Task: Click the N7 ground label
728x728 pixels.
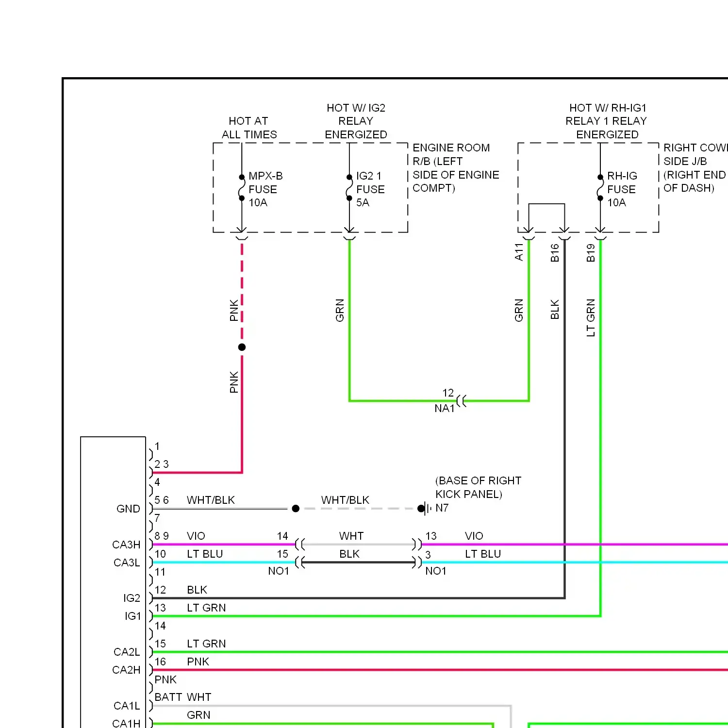Action: (x=442, y=508)
